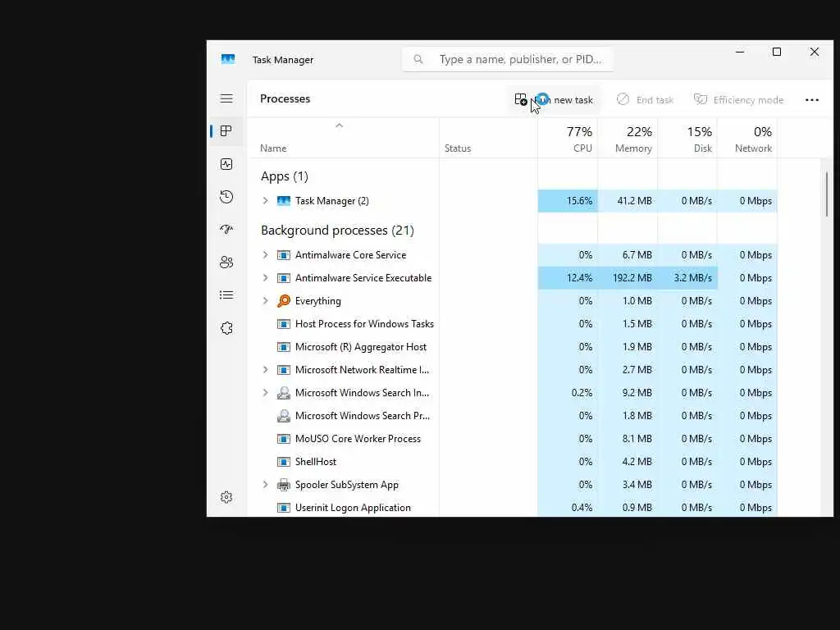The height and width of the screenshot is (630, 840).
Task: Click the search magnifier icon
Action: pyautogui.click(x=418, y=59)
